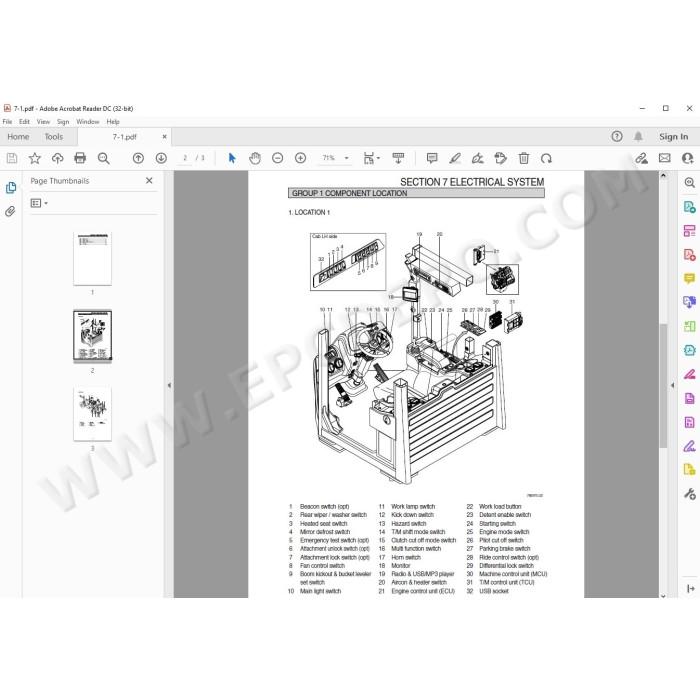This screenshot has width=700, height=700.
Task: Click the 'Beacon switch (opt)' legend text
Action: (325, 506)
